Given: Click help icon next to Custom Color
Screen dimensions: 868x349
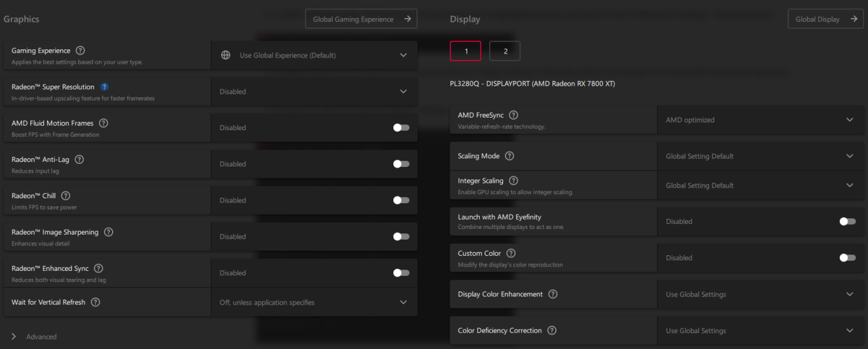Looking at the screenshot, I should [511, 253].
